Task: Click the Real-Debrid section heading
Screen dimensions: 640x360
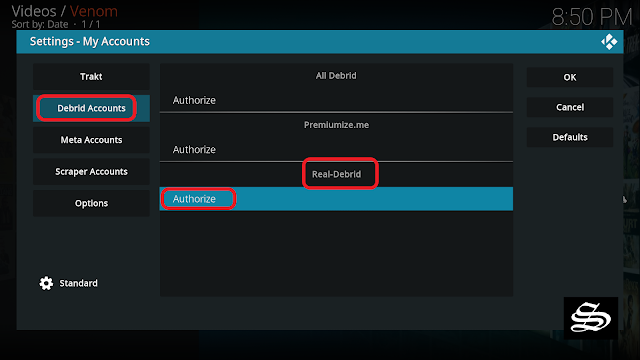Action: (x=336, y=174)
